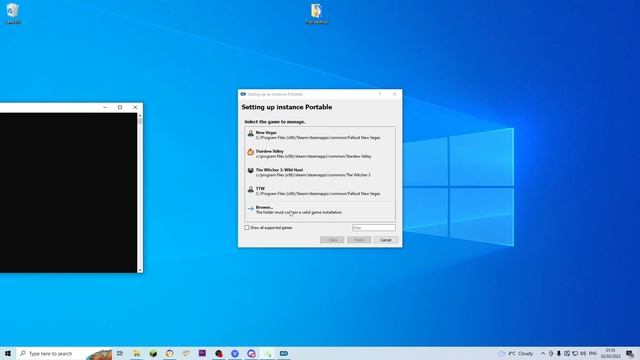Select the zipped folder desktop icon

[x=316, y=13]
